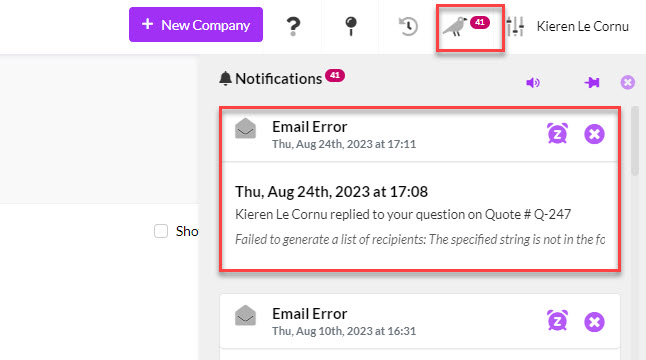This screenshot has width=646, height=360.
Task: Open notifications bird icon with 41 badge
Action: tap(466, 26)
